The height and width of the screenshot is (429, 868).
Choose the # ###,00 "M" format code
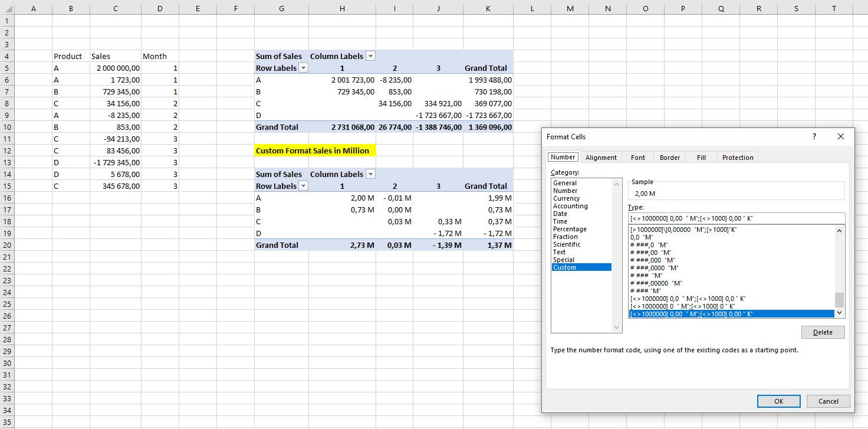click(731, 253)
